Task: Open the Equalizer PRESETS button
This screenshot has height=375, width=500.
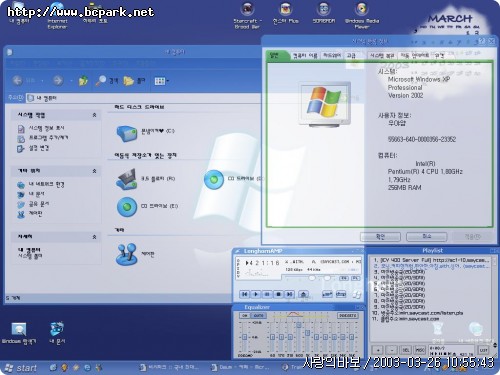Action: 347,315
